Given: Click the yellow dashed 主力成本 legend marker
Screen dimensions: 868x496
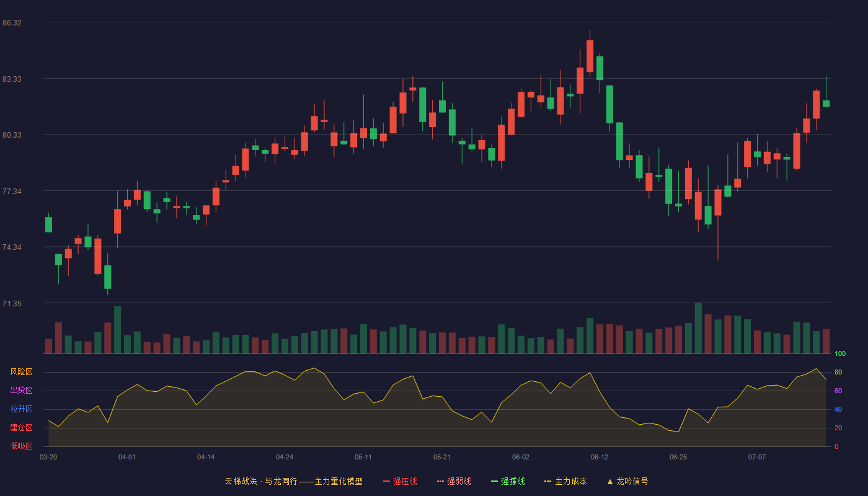Looking at the screenshot, I should pos(547,481).
